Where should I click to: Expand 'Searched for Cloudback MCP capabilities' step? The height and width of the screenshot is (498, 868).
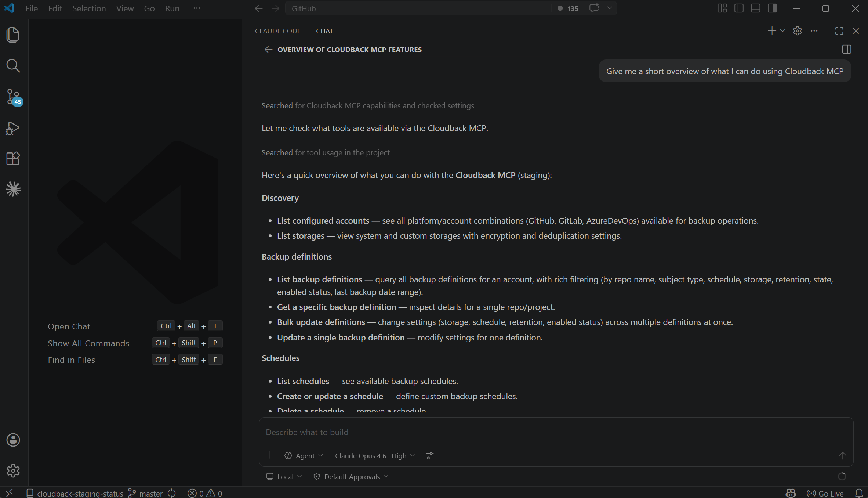(368, 106)
